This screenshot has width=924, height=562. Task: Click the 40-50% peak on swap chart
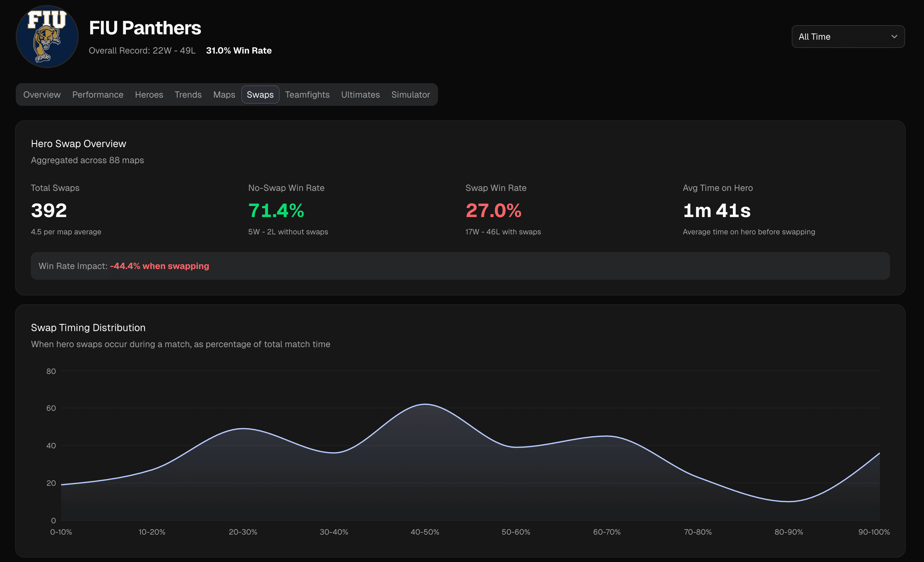point(425,404)
